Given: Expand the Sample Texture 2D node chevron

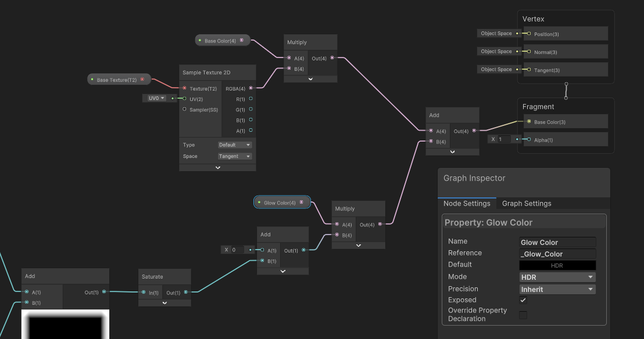Looking at the screenshot, I should pos(217,168).
